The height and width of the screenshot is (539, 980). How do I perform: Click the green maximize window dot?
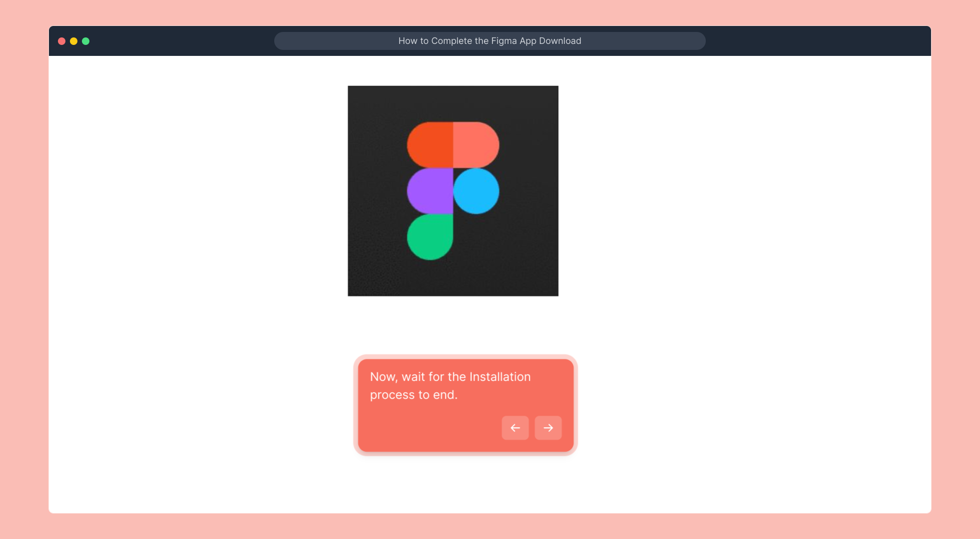pos(85,41)
